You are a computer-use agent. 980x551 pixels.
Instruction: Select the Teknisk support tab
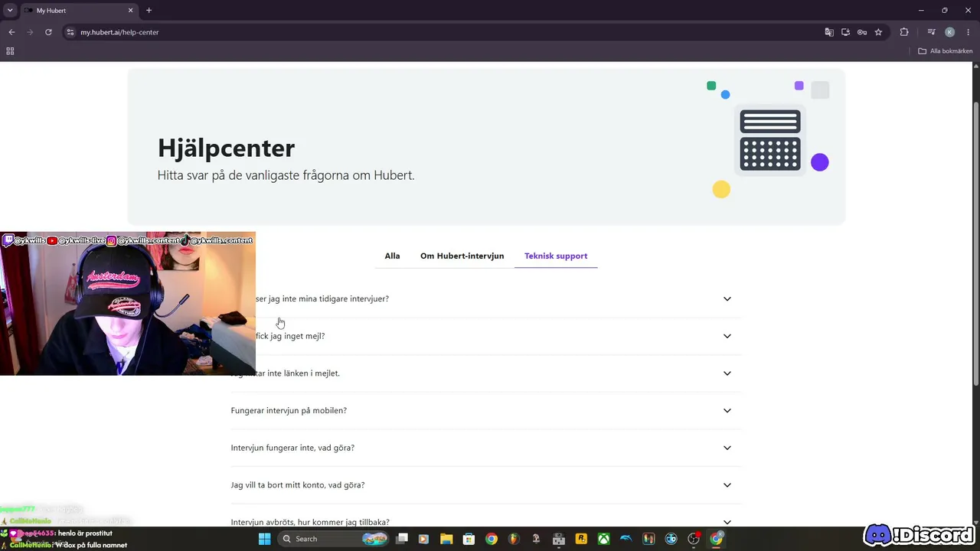(556, 256)
